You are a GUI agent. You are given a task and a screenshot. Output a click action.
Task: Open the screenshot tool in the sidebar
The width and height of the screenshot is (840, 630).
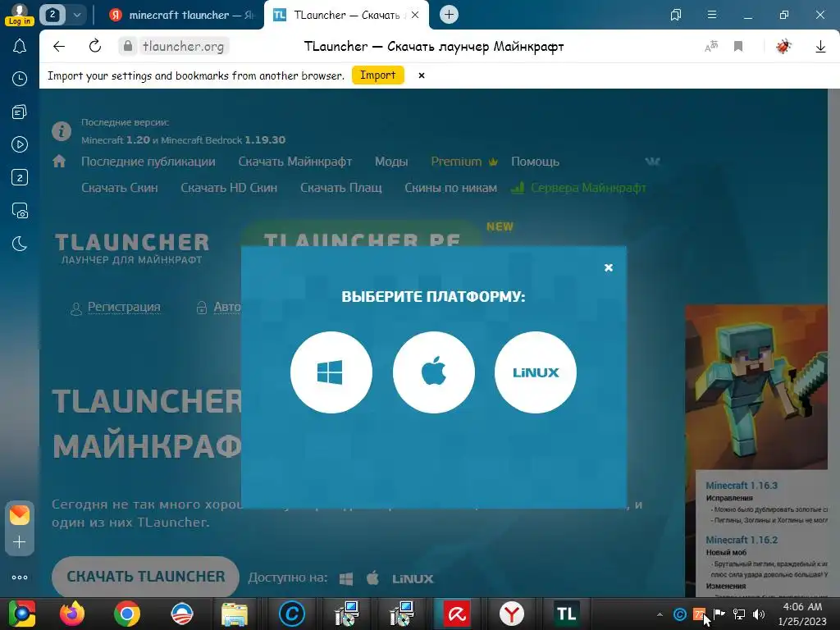(20, 211)
